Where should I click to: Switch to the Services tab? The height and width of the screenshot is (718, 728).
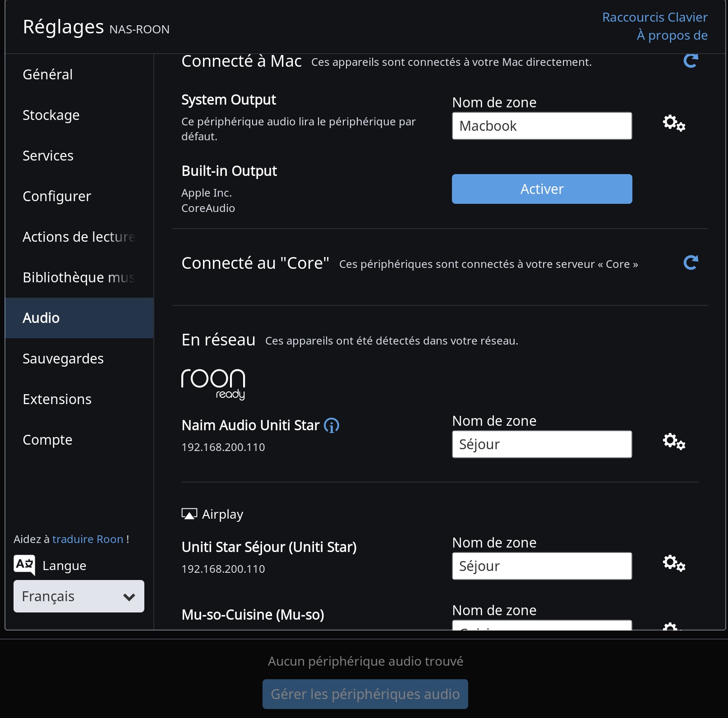pyautogui.click(x=79, y=156)
